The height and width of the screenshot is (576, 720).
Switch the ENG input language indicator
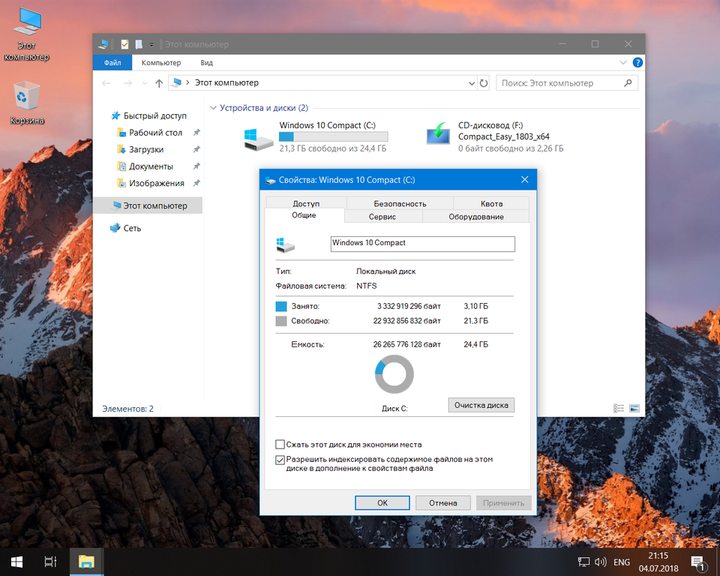pyautogui.click(x=622, y=562)
